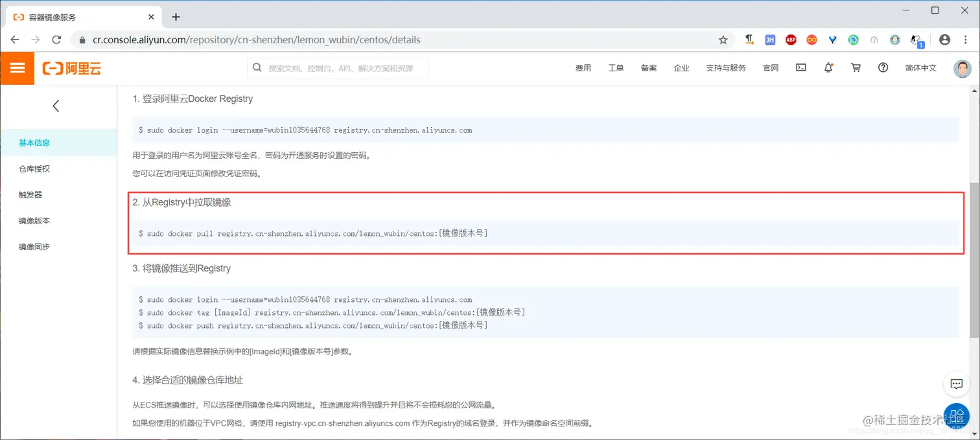Viewport: 980px width, 440px height.
Task: Click the extension icon with badge 1
Action: [916, 40]
